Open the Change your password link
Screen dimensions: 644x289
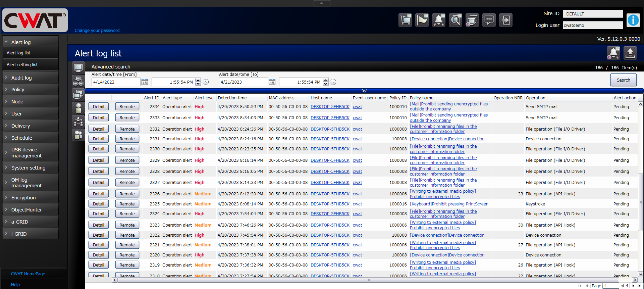point(97,30)
